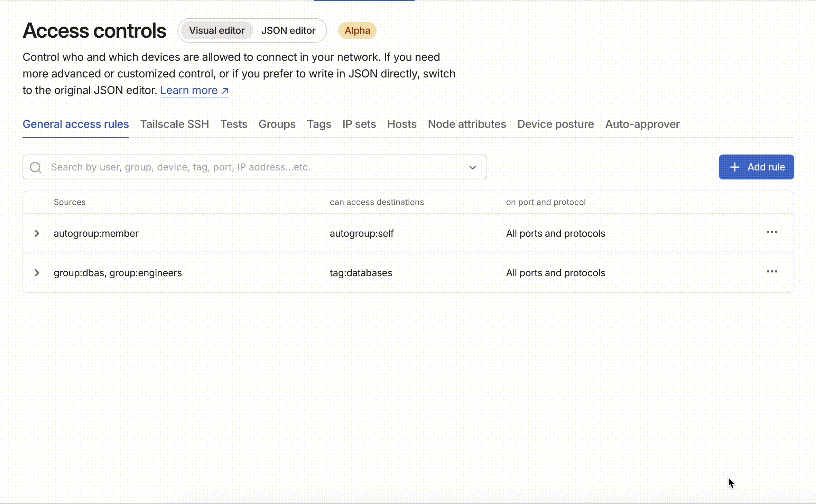
Task: Click the Alpha badge
Action: pyautogui.click(x=357, y=30)
